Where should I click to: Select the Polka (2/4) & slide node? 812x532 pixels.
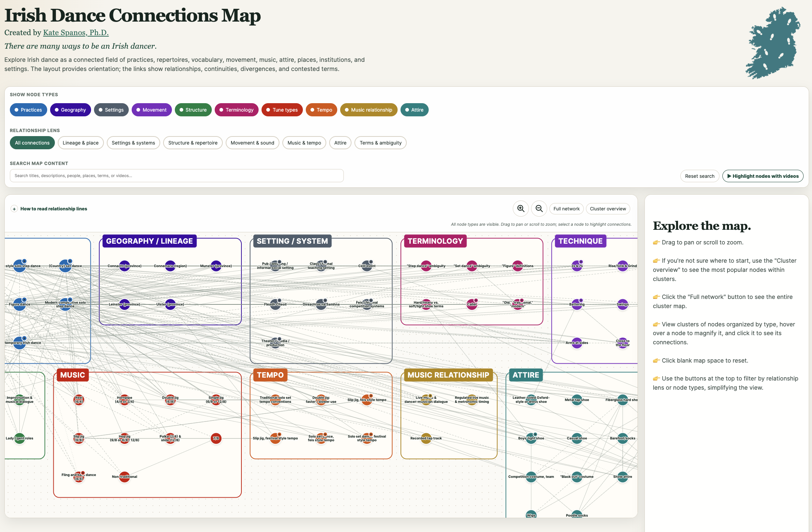click(170, 438)
